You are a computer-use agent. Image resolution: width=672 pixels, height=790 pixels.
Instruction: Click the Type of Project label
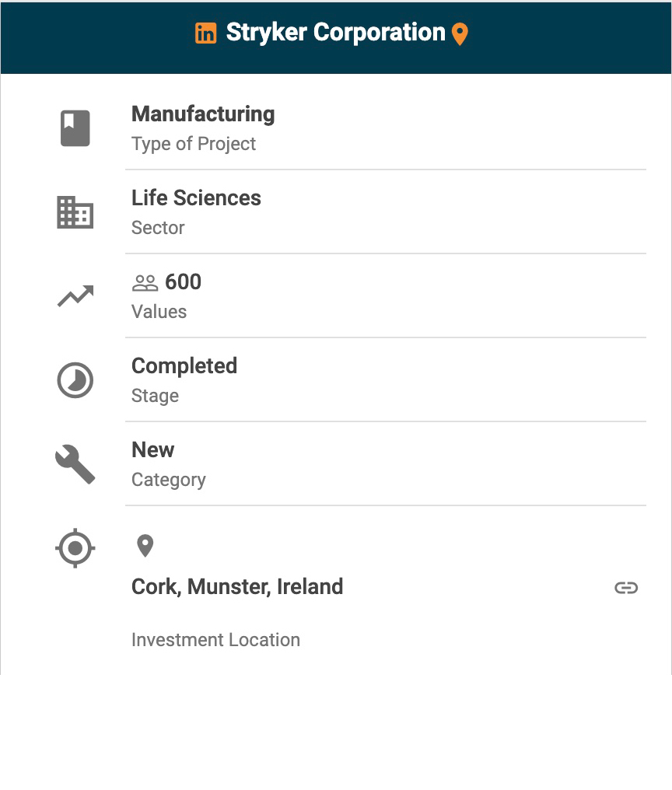pos(194,144)
